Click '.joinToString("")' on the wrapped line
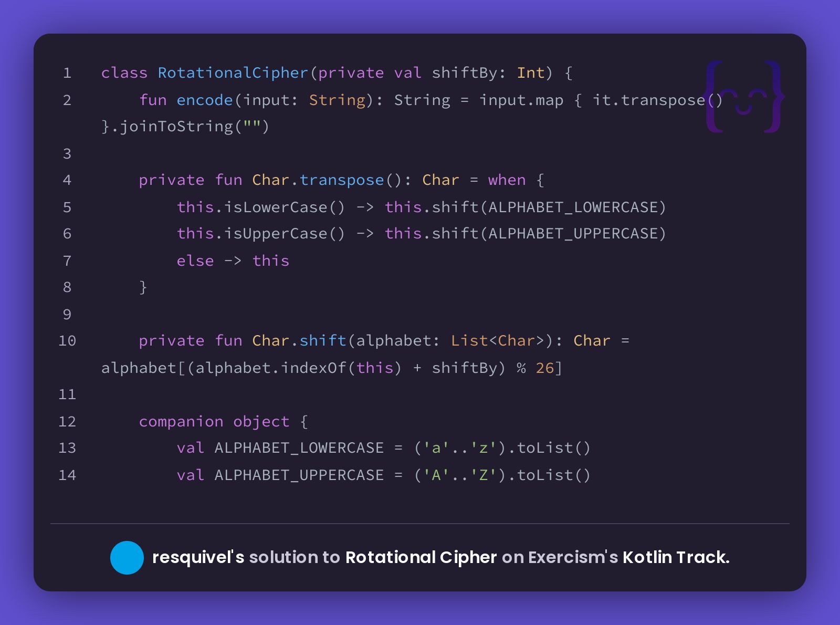This screenshot has width=840, height=625. click(190, 127)
